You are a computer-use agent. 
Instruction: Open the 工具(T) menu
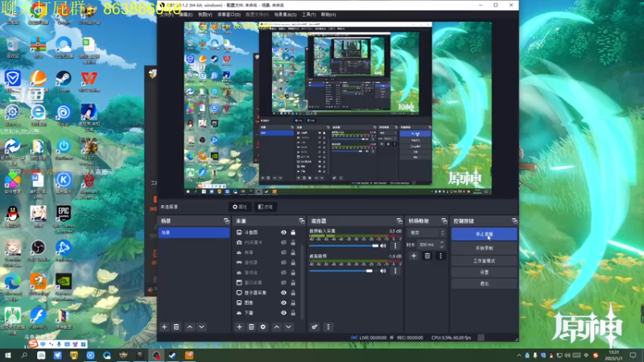coord(309,14)
